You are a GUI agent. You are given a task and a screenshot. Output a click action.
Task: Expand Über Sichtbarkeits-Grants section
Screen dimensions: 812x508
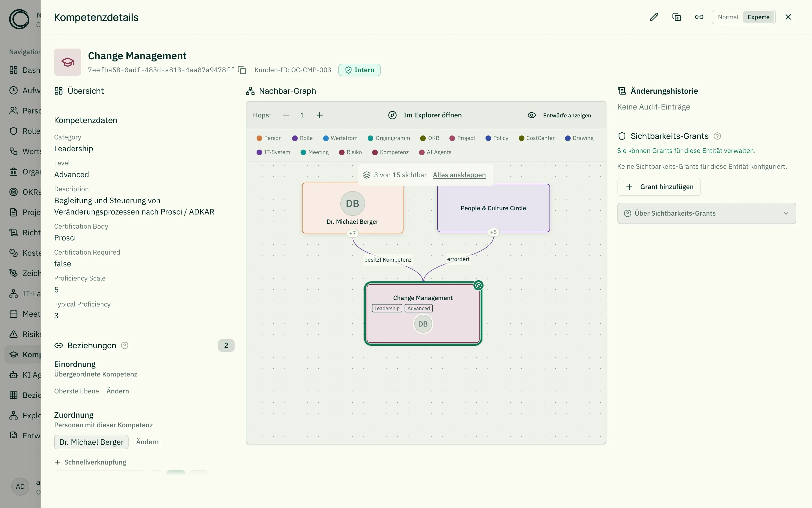[x=706, y=213]
